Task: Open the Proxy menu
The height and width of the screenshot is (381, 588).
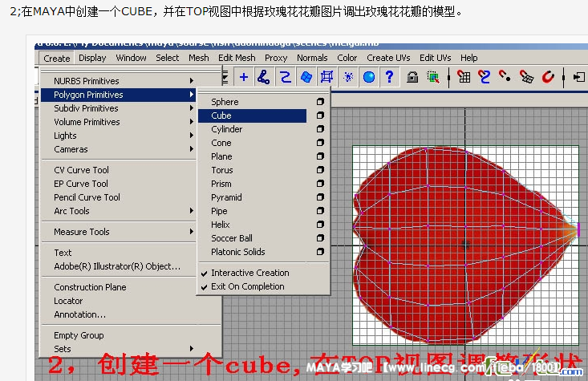Action: (276, 58)
